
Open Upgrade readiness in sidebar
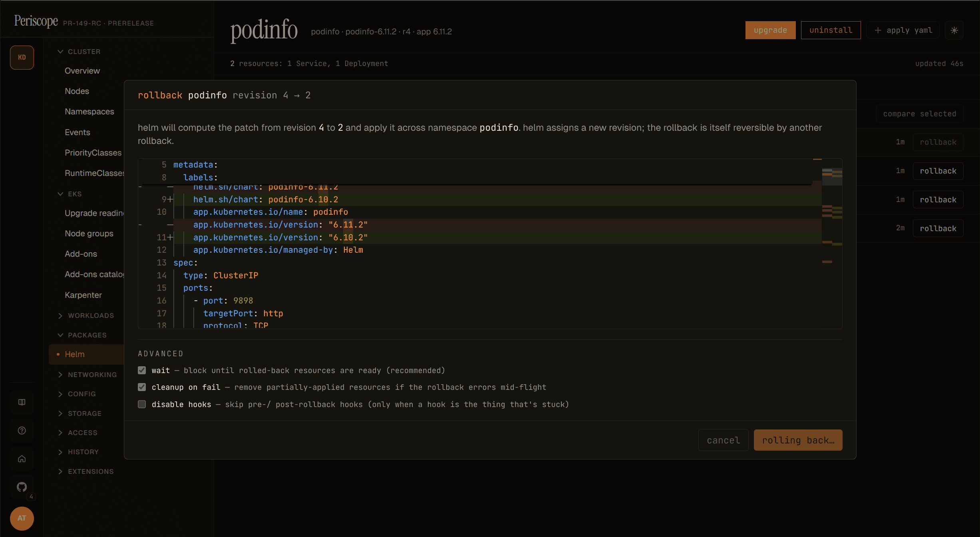point(94,213)
